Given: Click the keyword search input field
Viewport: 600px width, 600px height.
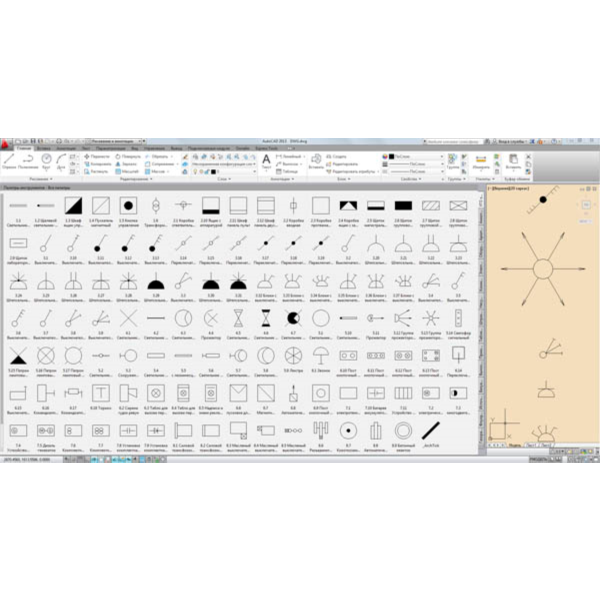Looking at the screenshot, I should 453,142.
